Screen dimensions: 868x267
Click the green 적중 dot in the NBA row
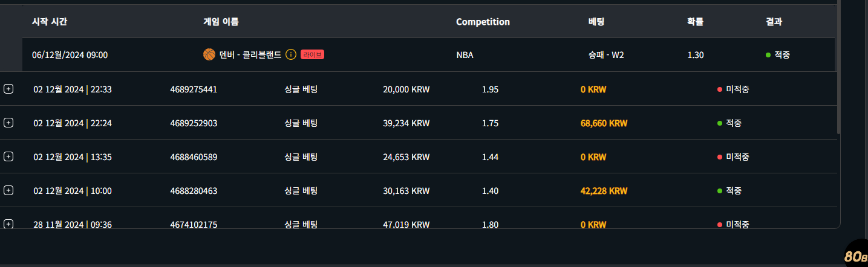[x=768, y=55]
